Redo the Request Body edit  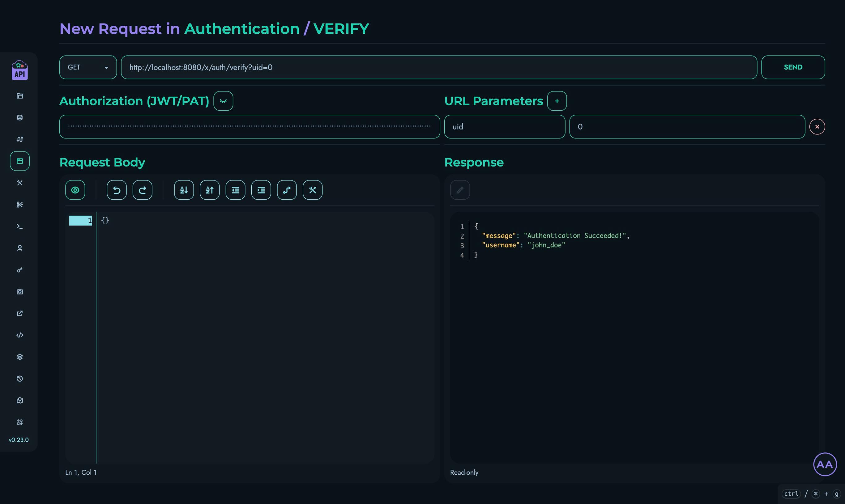pos(142,190)
